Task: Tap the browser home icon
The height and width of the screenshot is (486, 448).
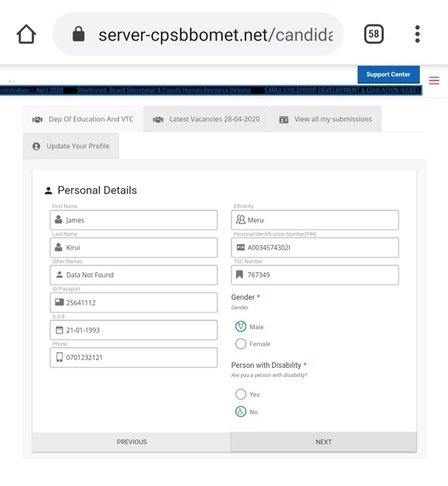Action: point(26,34)
